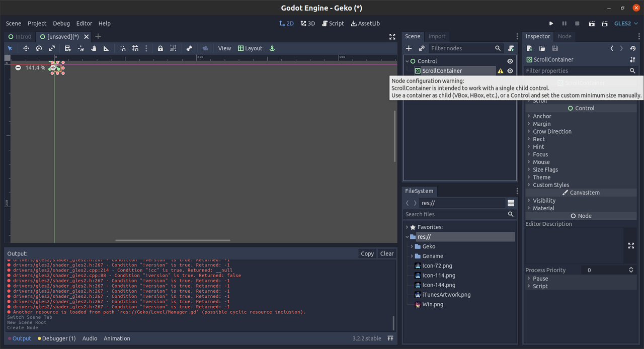Switch to the Script workspace

click(333, 23)
